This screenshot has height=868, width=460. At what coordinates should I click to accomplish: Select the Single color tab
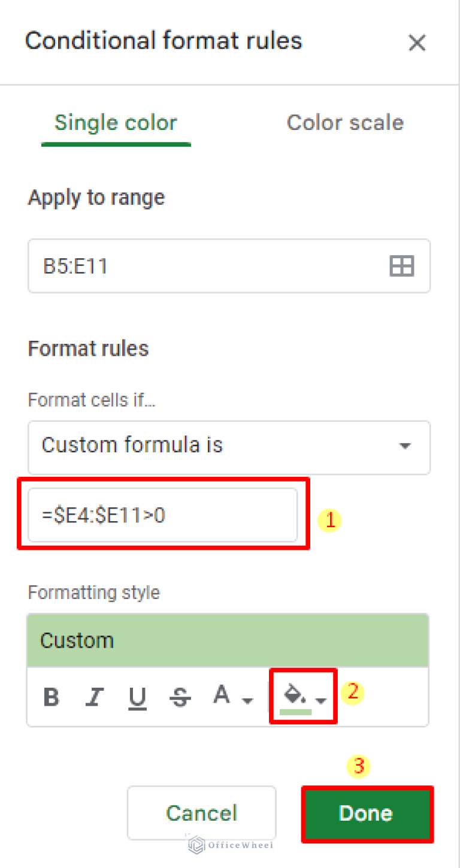116,122
